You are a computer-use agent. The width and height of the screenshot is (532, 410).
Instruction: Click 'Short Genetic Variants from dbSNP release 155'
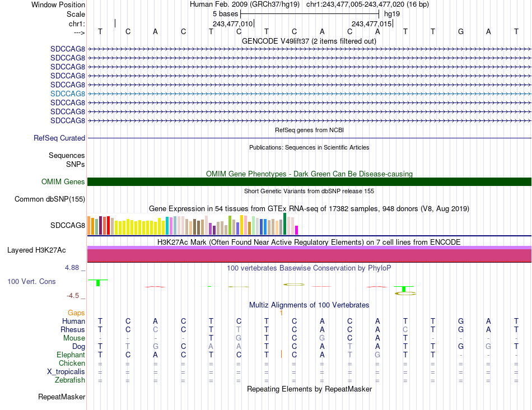[309, 191]
